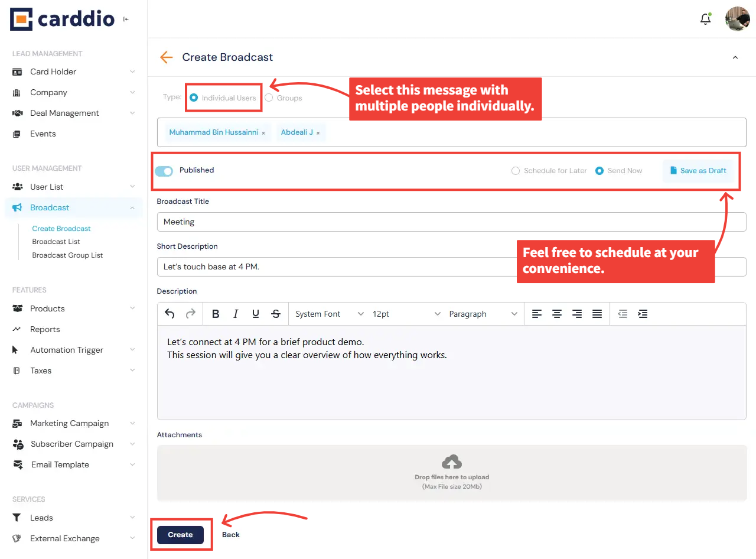The width and height of the screenshot is (756, 559).
Task: Expand the Marketing Campaign menu item
Action: point(70,423)
